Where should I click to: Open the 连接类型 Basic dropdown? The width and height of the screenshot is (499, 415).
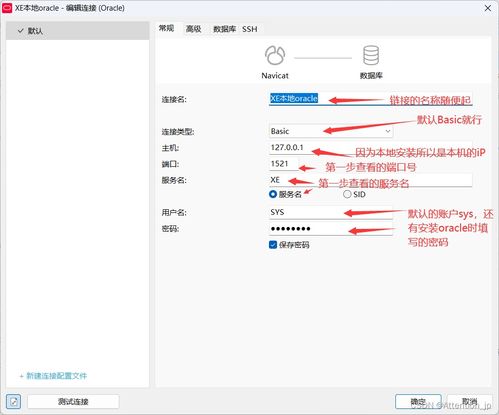coord(331,131)
